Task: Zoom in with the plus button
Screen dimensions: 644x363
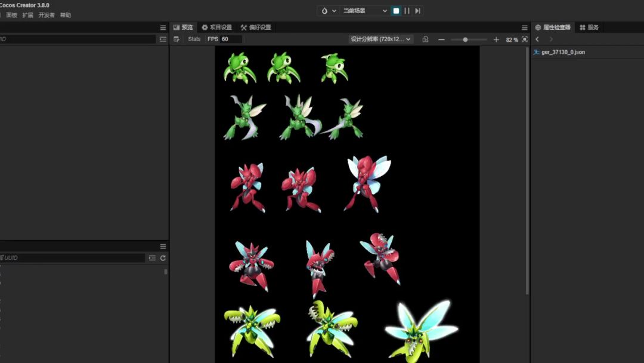Action: pos(496,39)
